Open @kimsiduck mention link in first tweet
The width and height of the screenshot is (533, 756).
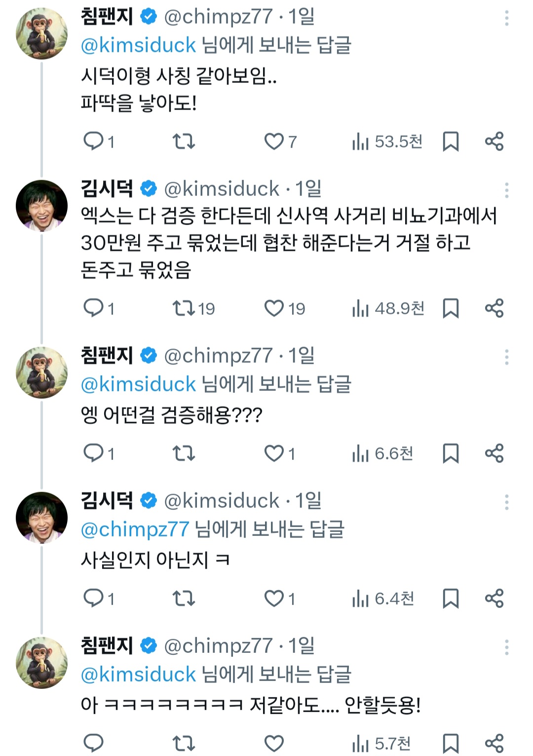pos(138,45)
